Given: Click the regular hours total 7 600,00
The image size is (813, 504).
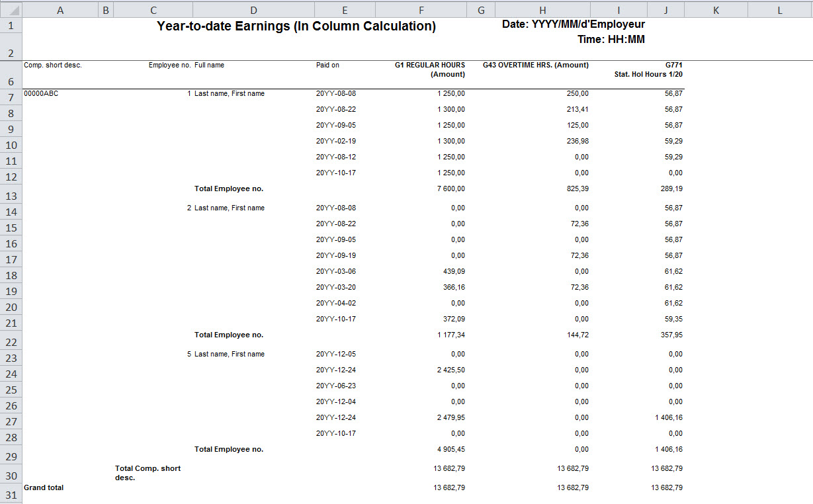Looking at the screenshot, I should click(x=450, y=189).
